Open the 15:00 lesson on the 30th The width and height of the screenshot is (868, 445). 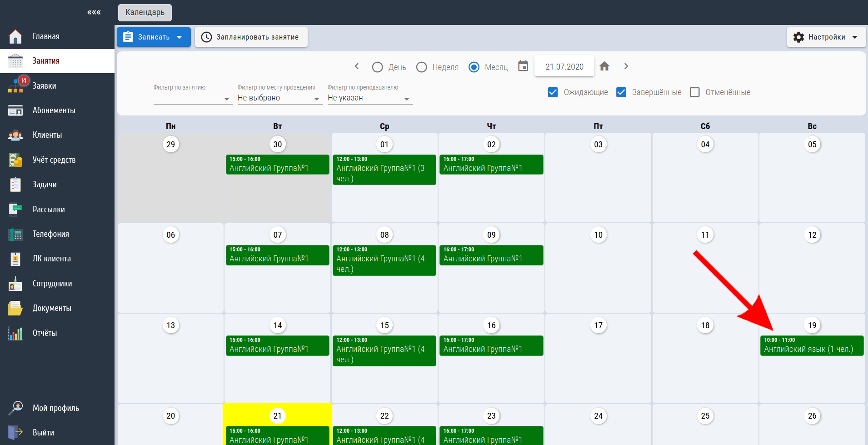coord(278,165)
